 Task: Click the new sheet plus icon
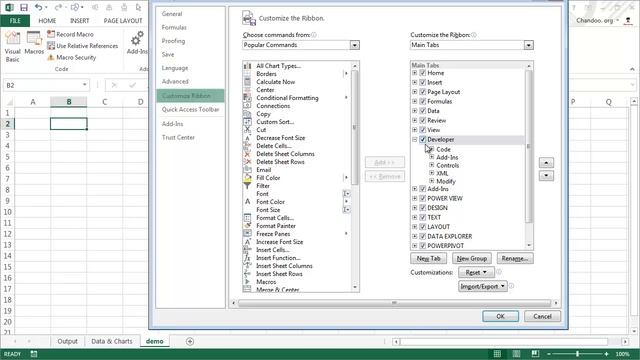[x=190, y=341]
